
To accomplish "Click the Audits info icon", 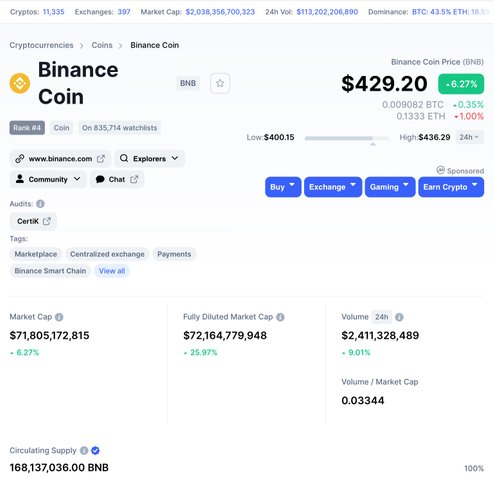I will tap(40, 204).
